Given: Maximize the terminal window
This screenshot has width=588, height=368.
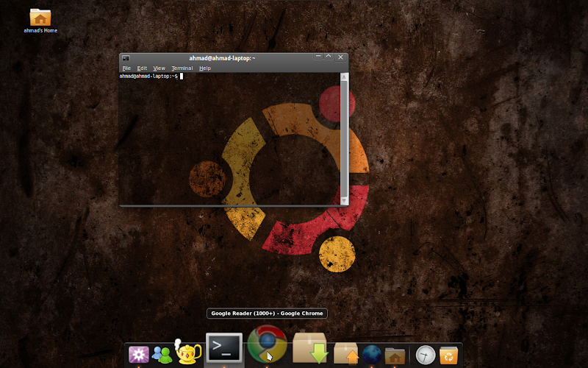Looking at the screenshot, I should tap(329, 57).
